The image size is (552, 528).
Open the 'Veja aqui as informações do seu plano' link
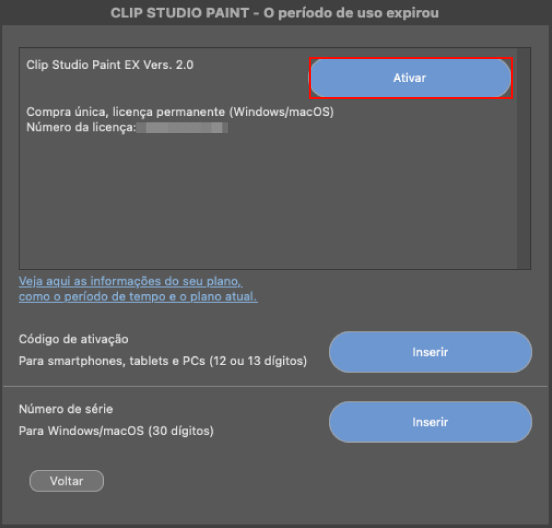tap(131, 281)
